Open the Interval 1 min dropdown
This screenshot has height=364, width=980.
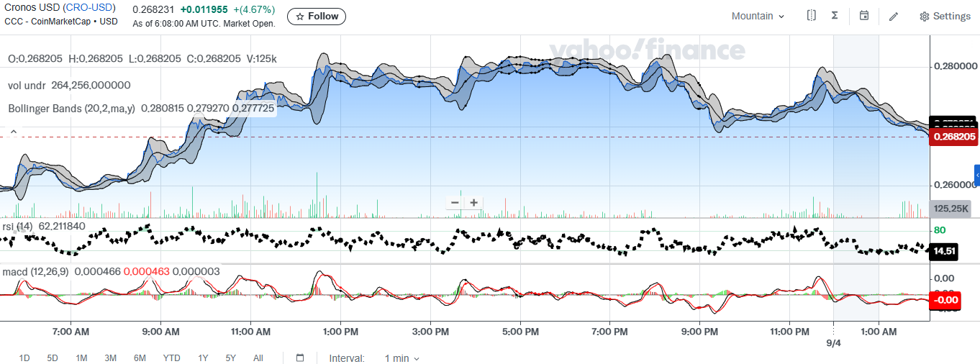pos(401,358)
